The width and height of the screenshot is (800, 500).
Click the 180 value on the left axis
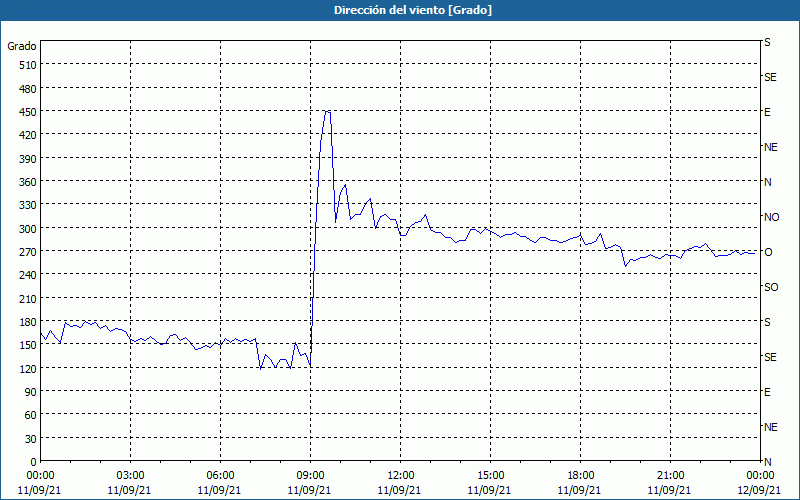tap(28, 322)
